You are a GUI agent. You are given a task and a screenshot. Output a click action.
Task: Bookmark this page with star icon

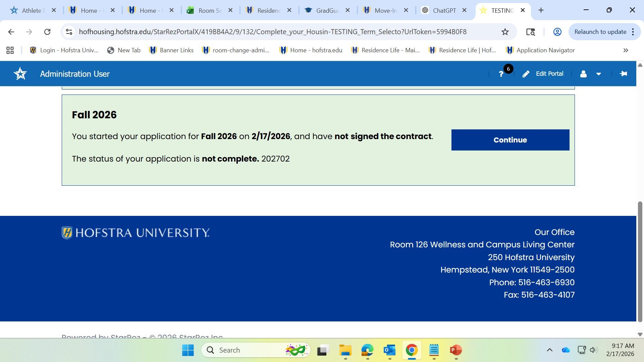coord(505,32)
